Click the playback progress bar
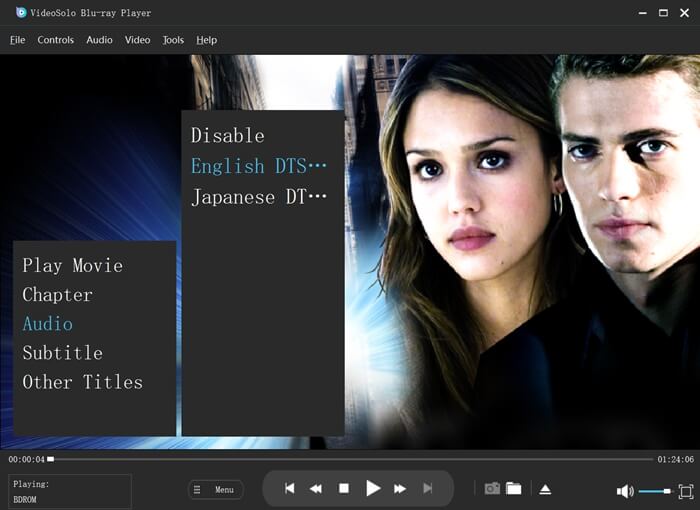This screenshot has width=700, height=510. coord(350,459)
